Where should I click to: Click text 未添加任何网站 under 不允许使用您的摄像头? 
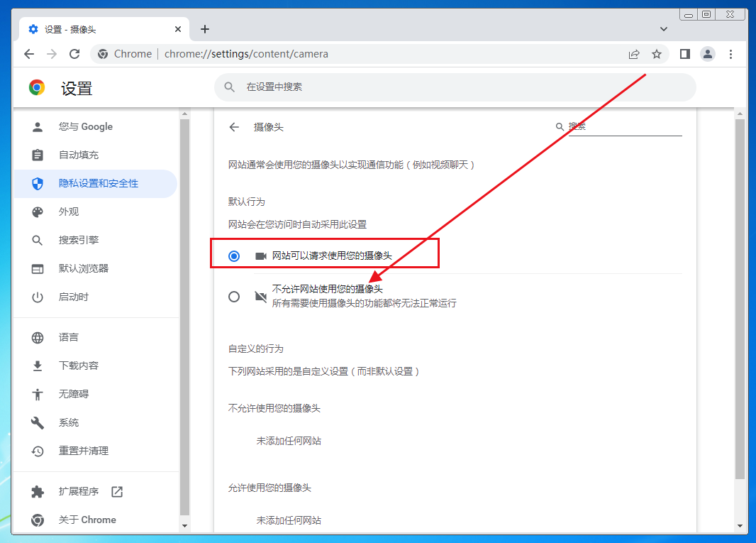289,441
